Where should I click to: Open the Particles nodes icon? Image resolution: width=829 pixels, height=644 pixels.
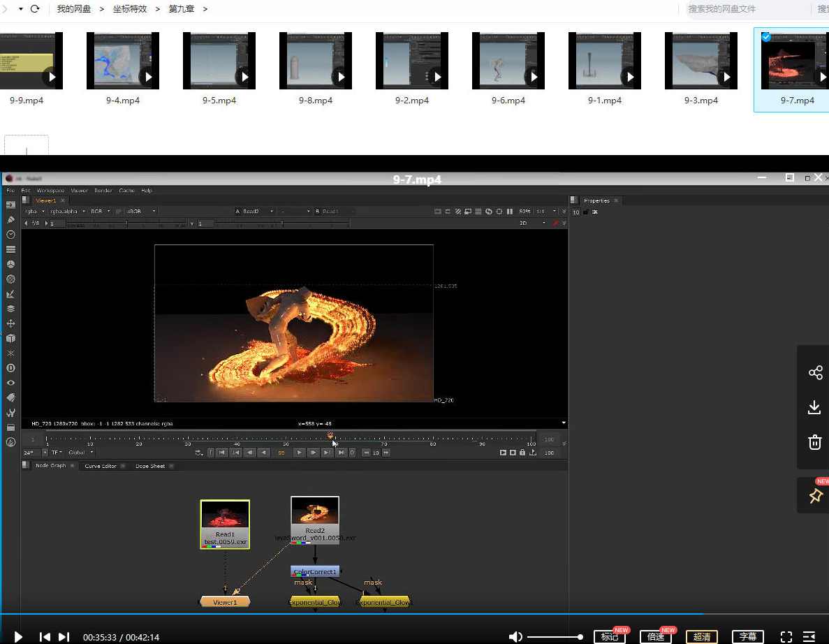[10, 353]
